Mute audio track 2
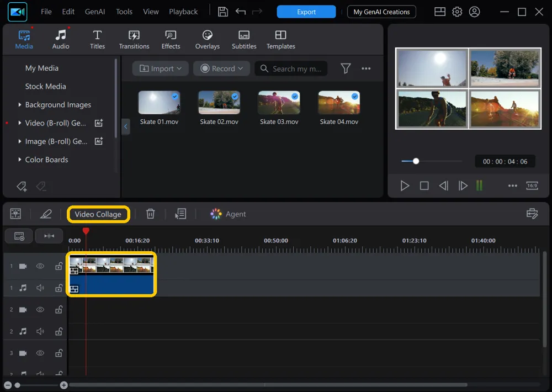This screenshot has width=552, height=392. [x=40, y=331]
